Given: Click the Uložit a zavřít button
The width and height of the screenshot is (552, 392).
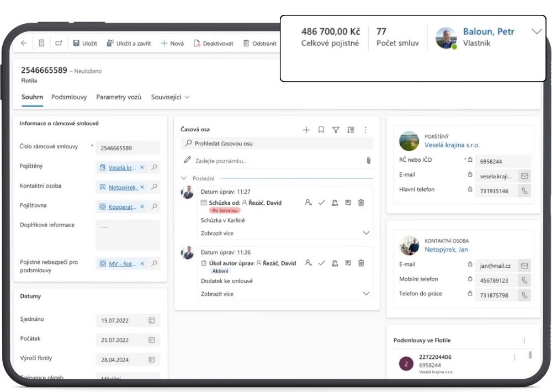Looking at the screenshot, I should point(130,43).
